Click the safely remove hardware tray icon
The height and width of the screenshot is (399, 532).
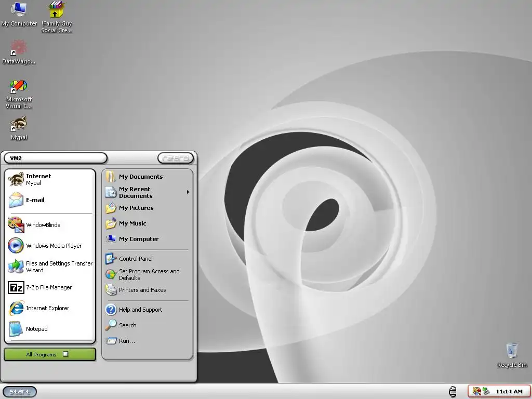486,391
